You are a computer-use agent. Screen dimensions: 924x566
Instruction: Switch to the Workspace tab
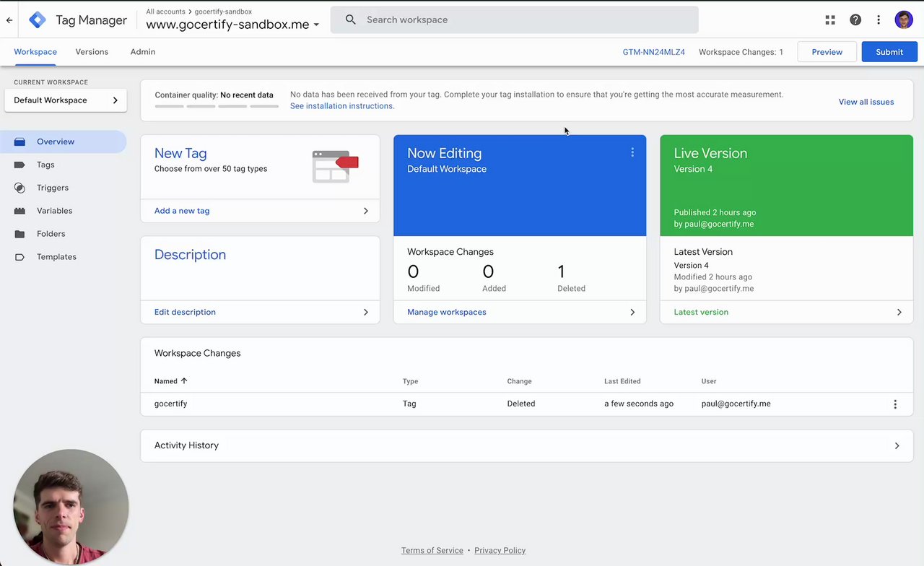(x=35, y=52)
